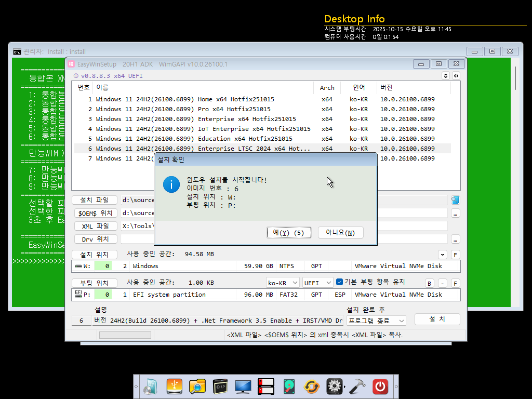
Task: Open the hammer tools icon in dock
Action: click(x=357, y=387)
